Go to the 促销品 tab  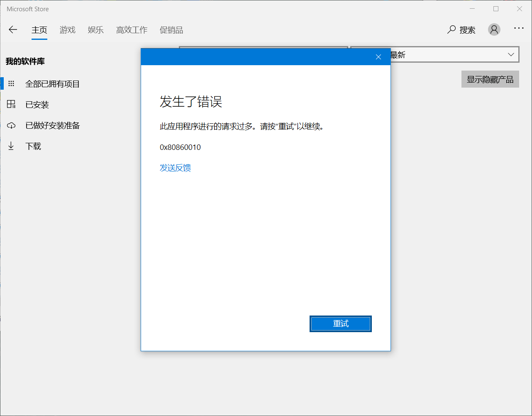click(171, 30)
